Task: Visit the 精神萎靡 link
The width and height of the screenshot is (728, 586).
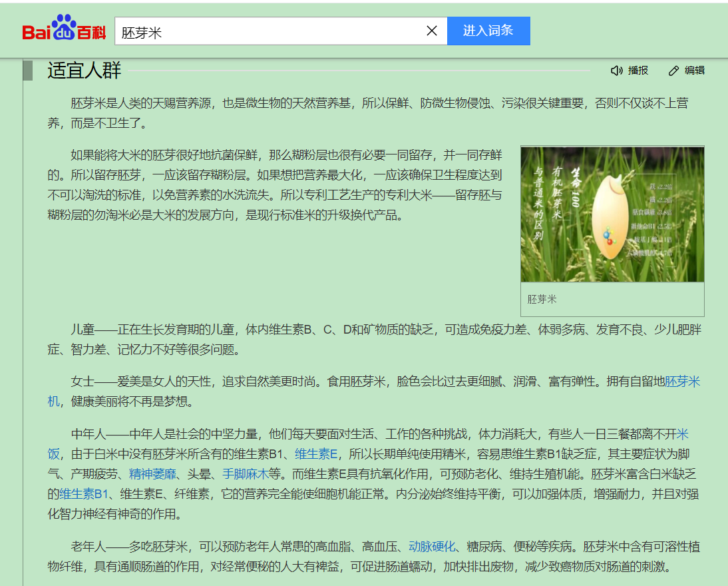Action: [x=152, y=474]
